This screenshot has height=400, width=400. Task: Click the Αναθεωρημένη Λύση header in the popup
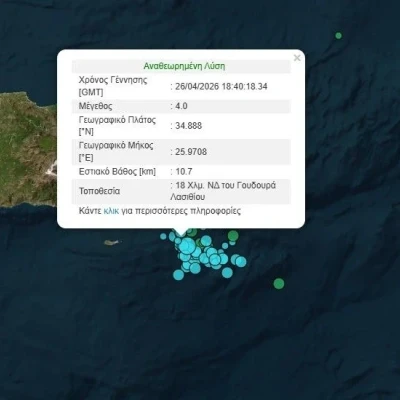[184, 66]
